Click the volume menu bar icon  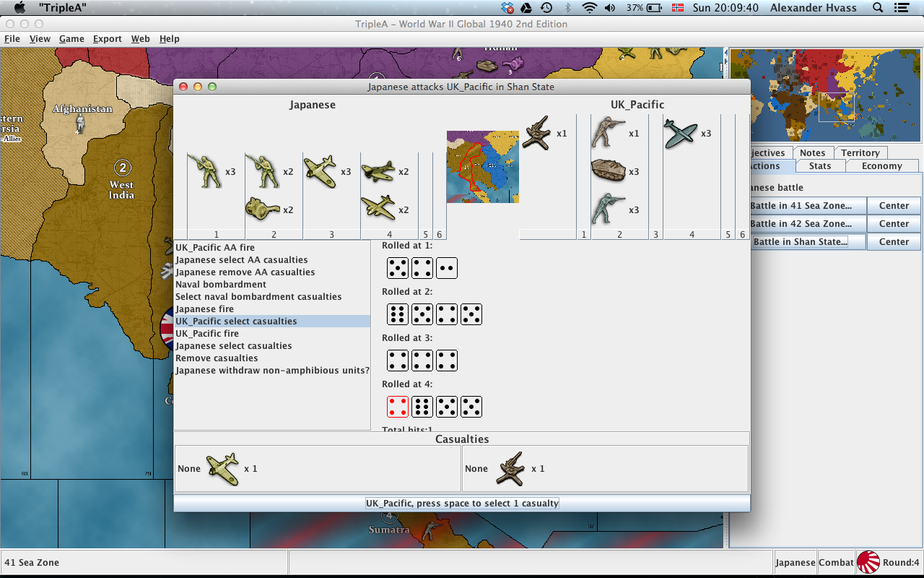[610, 8]
